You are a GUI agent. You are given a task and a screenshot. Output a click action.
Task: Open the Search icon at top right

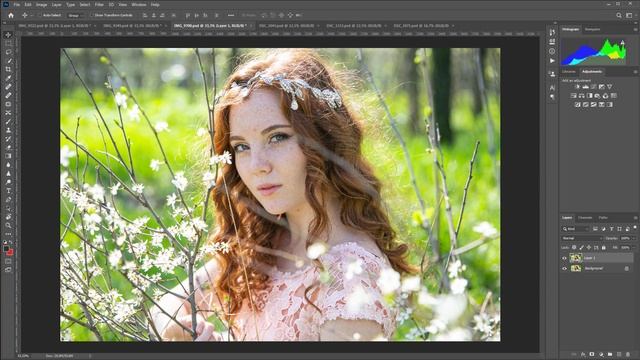click(x=619, y=16)
